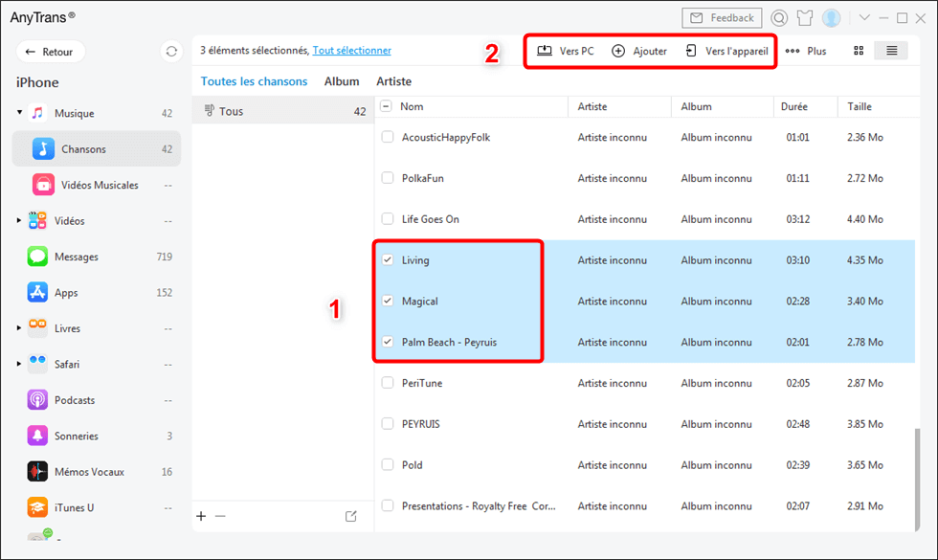Select the Tous playlist row
The height and width of the screenshot is (560, 938).
click(282, 111)
